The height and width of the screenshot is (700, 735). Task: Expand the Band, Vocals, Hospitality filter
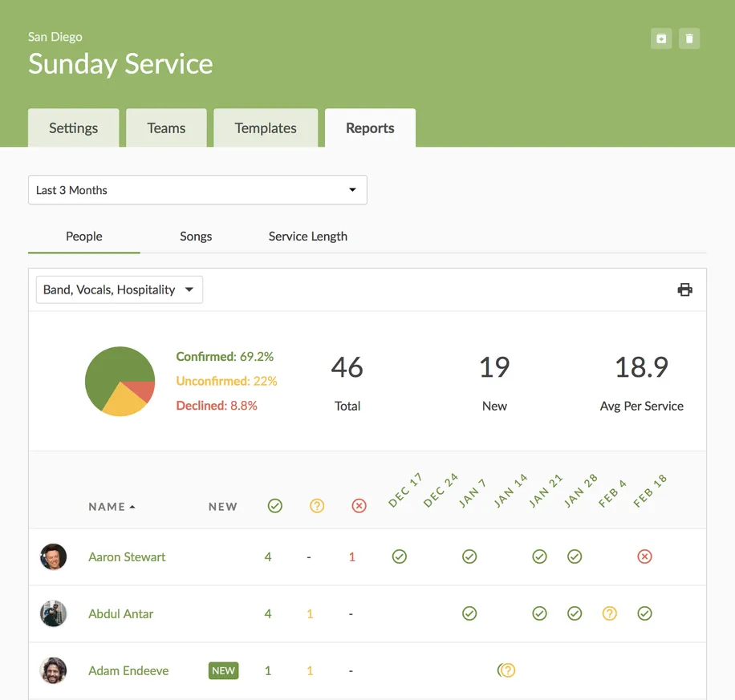pyautogui.click(x=120, y=290)
